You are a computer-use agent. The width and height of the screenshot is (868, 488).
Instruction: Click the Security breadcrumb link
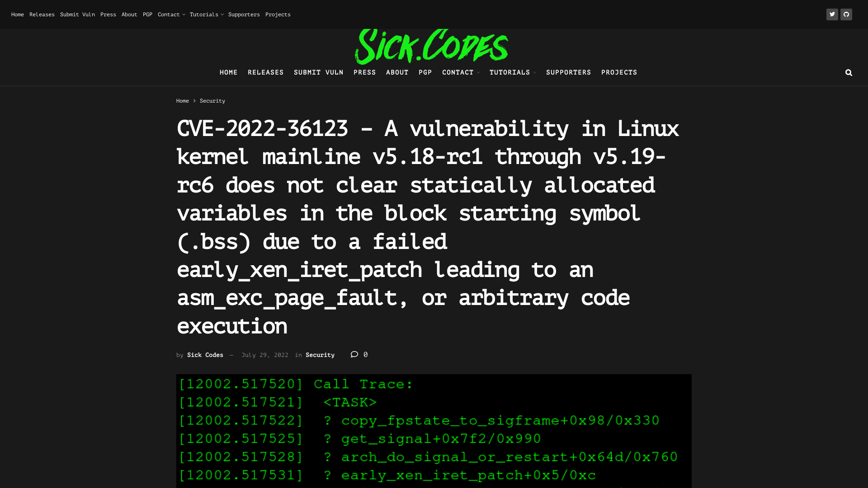[x=212, y=100]
